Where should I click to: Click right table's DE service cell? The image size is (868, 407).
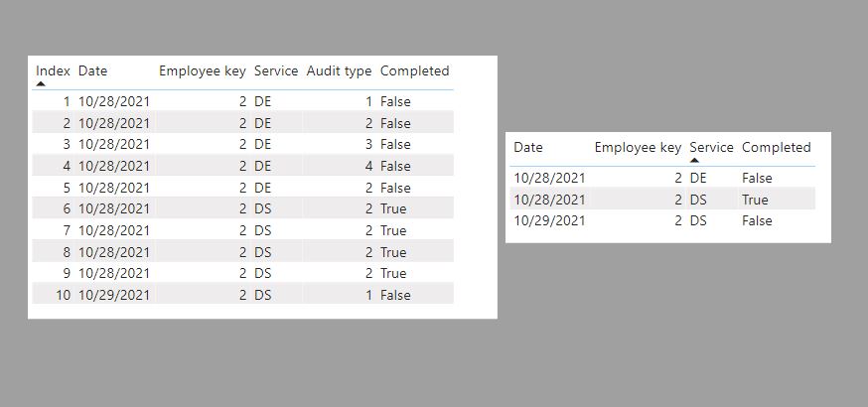[x=698, y=178]
